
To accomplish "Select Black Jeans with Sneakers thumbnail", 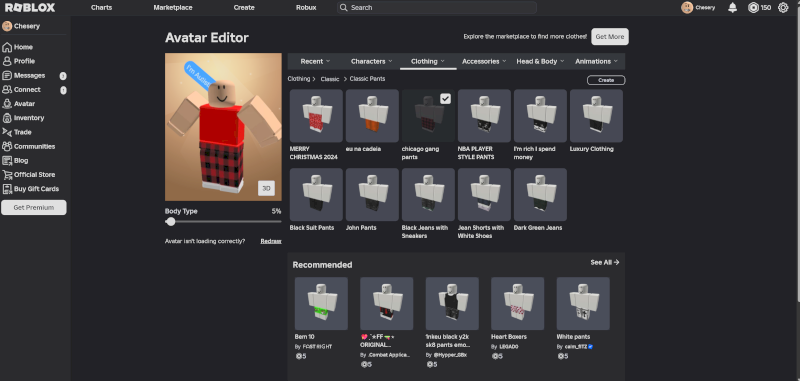I will click(x=428, y=194).
